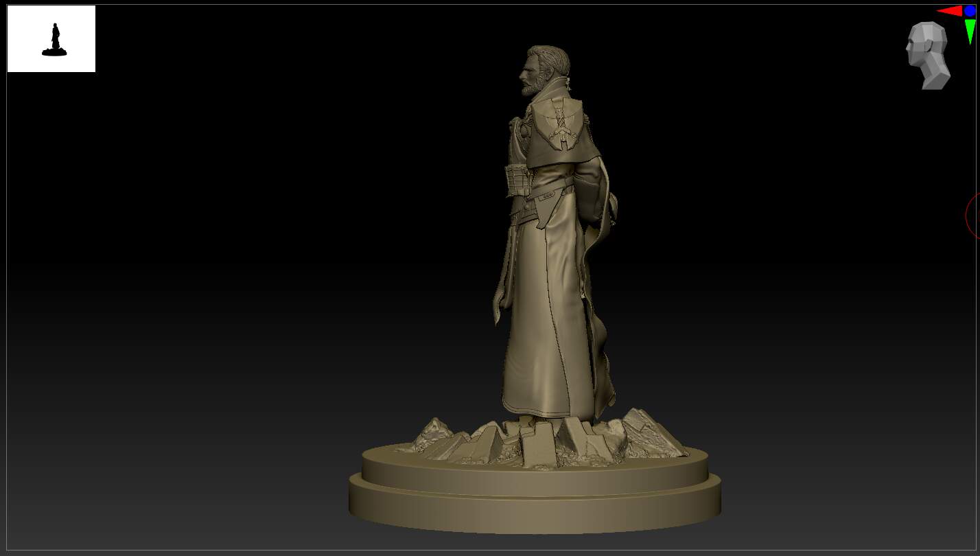Click the circular base of the statue
This screenshot has height=556, width=980.
point(535,487)
